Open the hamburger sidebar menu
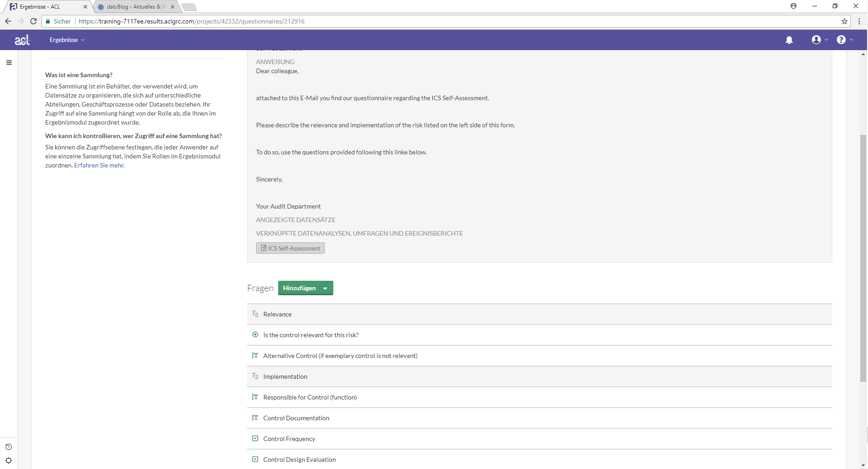Screen dimensions: 868x469 click(x=9, y=63)
